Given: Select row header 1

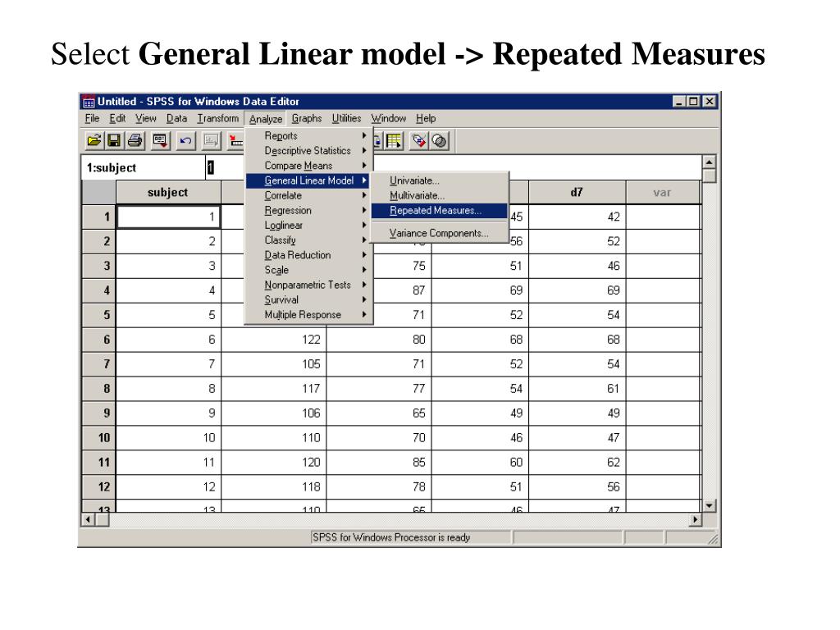Looking at the screenshot, I should 99,217.
